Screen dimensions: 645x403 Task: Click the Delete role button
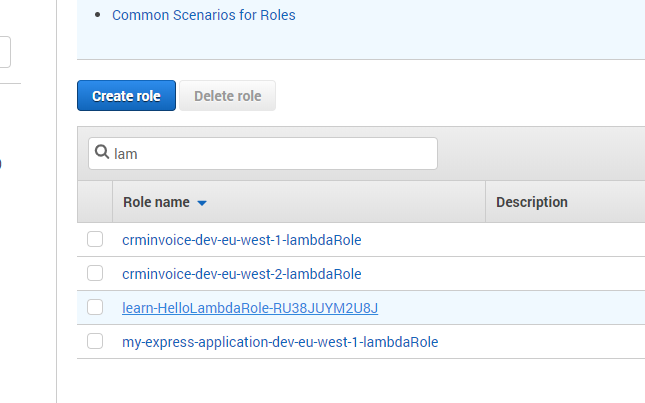click(x=227, y=96)
